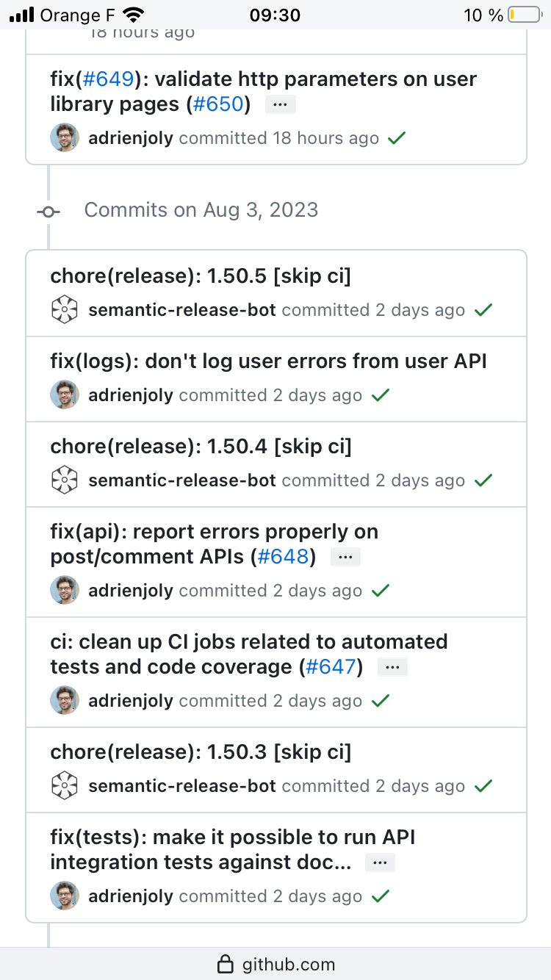The image size is (551, 980).
Task: Click adrienjoly avatar on the ci cleanup commit
Action: point(65,700)
